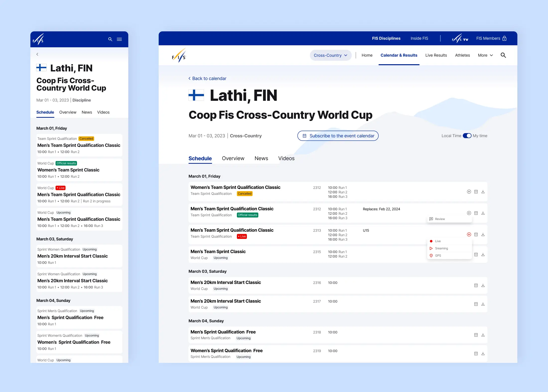548x392 pixels.
Task: Open Athletes navigation item
Action: click(x=462, y=55)
